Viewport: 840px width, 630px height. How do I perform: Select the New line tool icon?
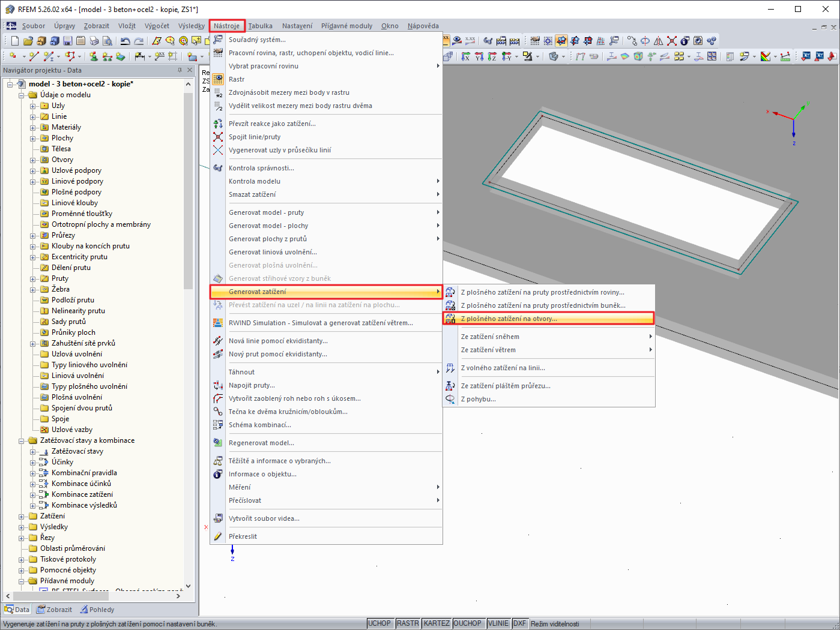click(x=34, y=56)
